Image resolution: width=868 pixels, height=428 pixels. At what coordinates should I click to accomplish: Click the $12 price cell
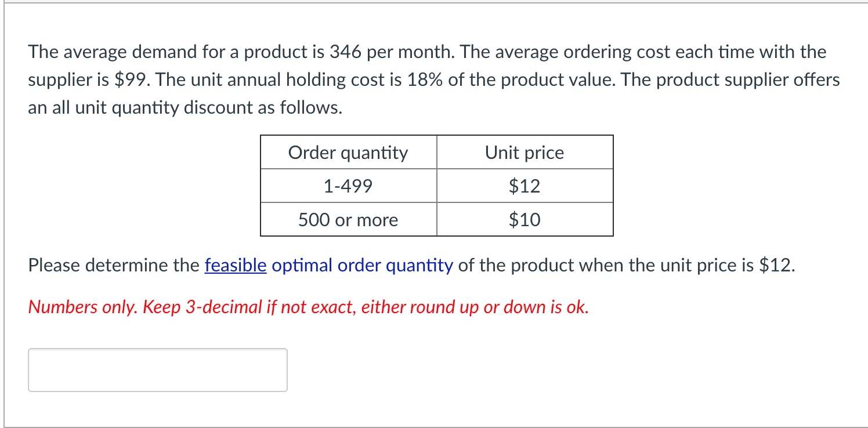click(x=524, y=186)
